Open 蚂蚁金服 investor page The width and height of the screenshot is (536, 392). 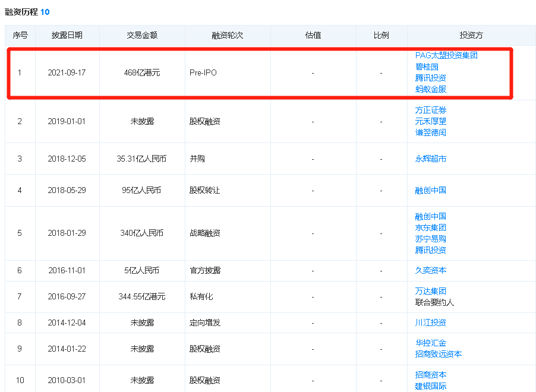[x=430, y=89]
